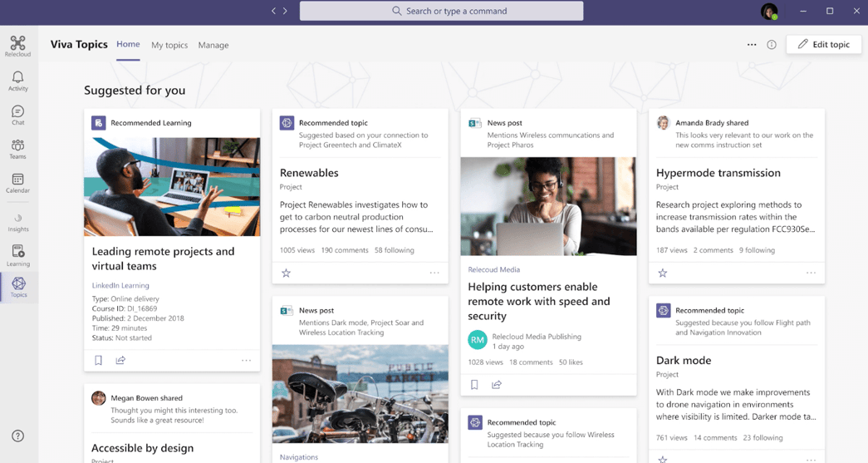The image size is (868, 463).
Task: Click the back navigation arrow
Action: 273,11
